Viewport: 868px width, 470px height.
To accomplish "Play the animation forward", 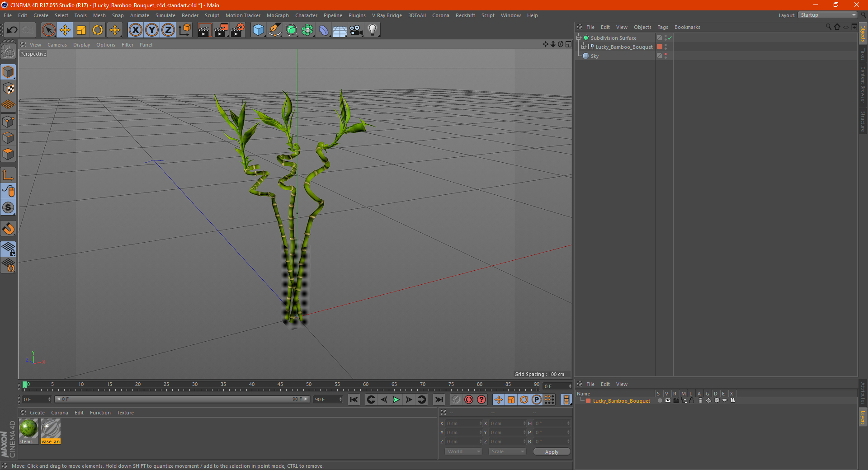I will pos(396,399).
